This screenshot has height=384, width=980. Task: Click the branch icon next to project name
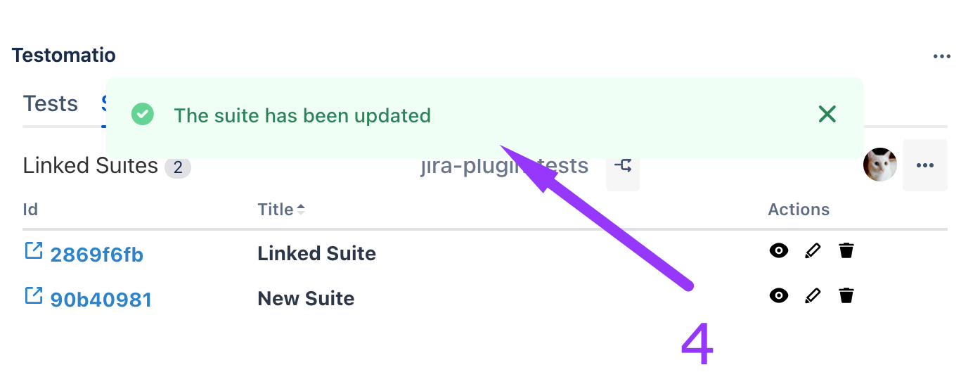click(623, 166)
